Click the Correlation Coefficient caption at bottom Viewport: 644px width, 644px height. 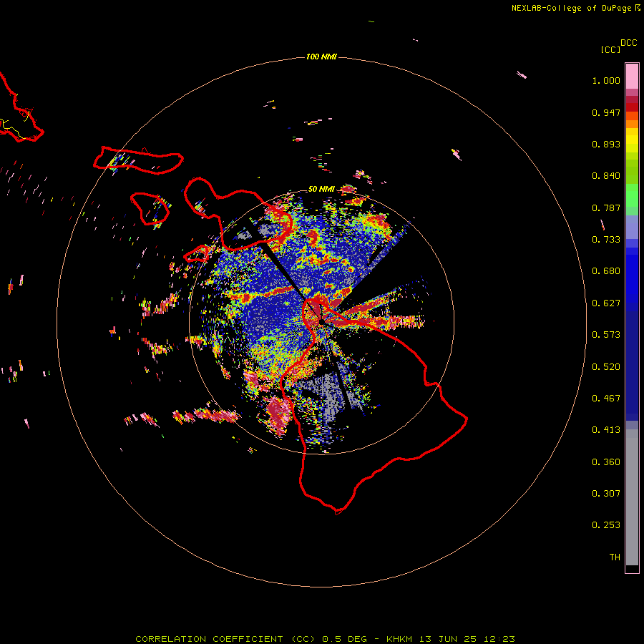click(x=325, y=639)
